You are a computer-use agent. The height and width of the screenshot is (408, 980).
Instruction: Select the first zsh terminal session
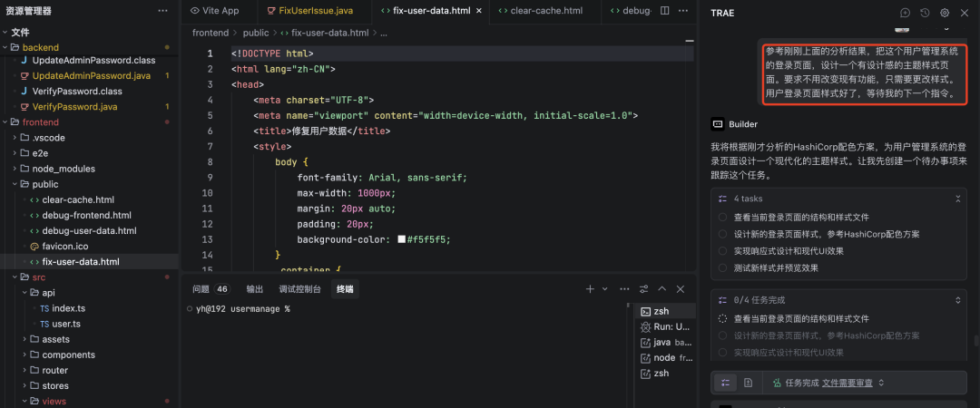tap(665, 312)
